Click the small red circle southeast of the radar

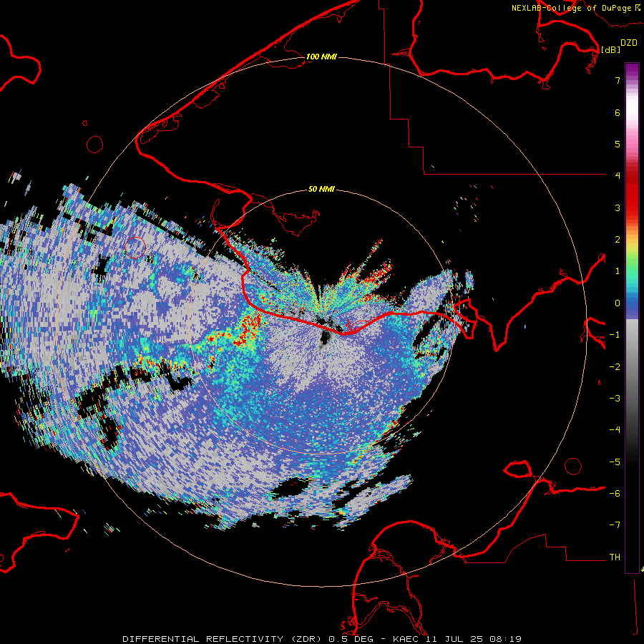(573, 467)
